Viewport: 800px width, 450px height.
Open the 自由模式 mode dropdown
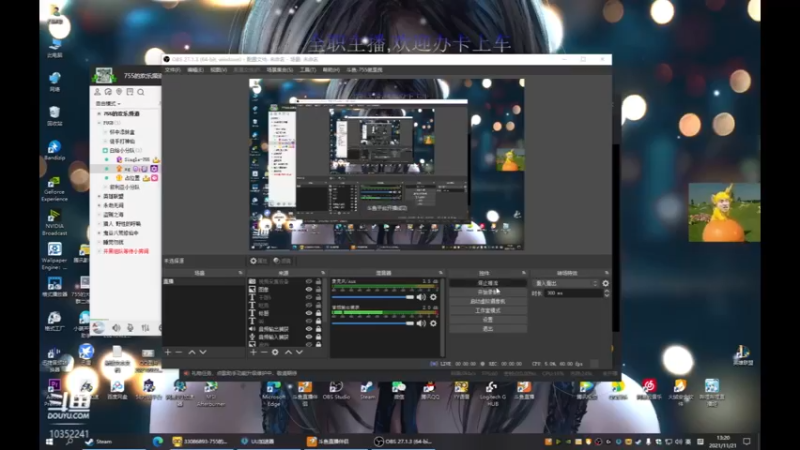pos(108,104)
